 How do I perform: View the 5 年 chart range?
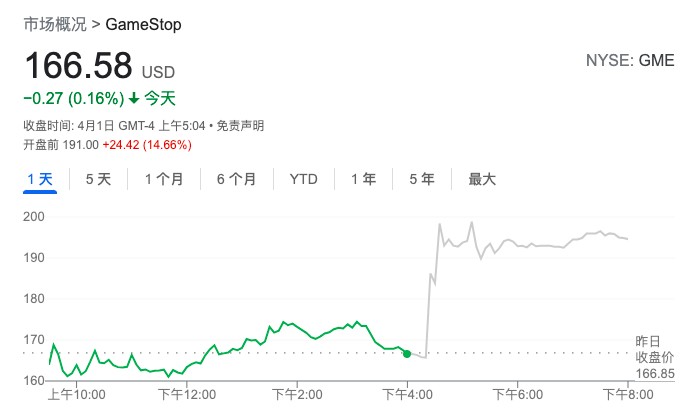421,180
